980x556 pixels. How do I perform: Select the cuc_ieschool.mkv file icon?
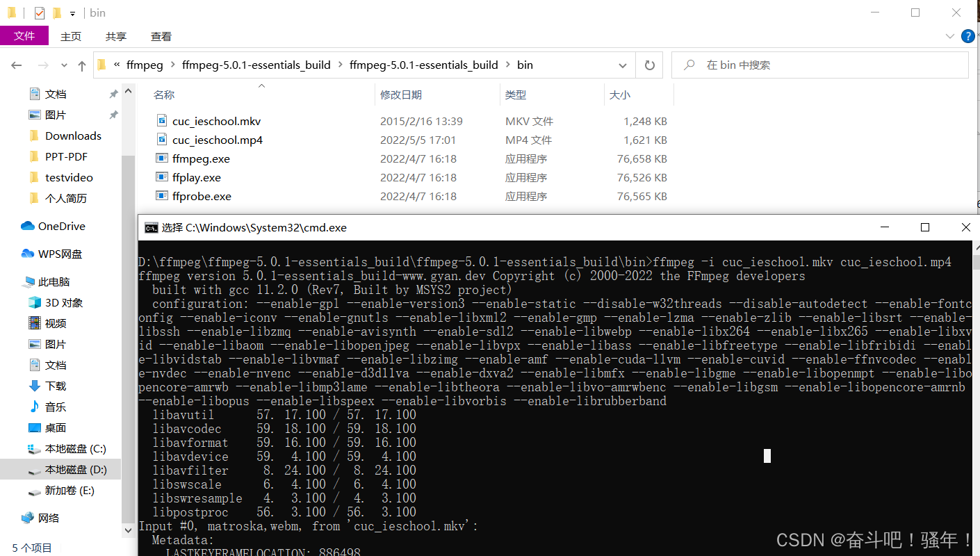pyautogui.click(x=162, y=121)
